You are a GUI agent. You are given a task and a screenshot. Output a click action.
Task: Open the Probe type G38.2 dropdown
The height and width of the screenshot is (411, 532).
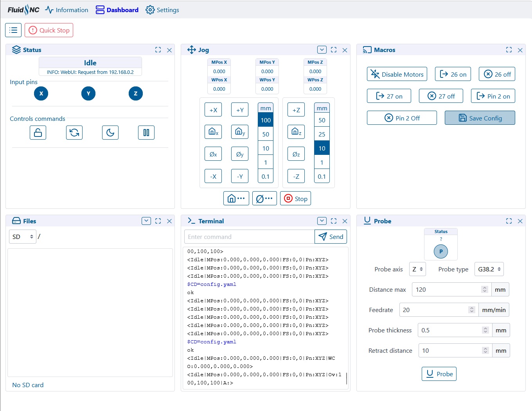coord(489,269)
